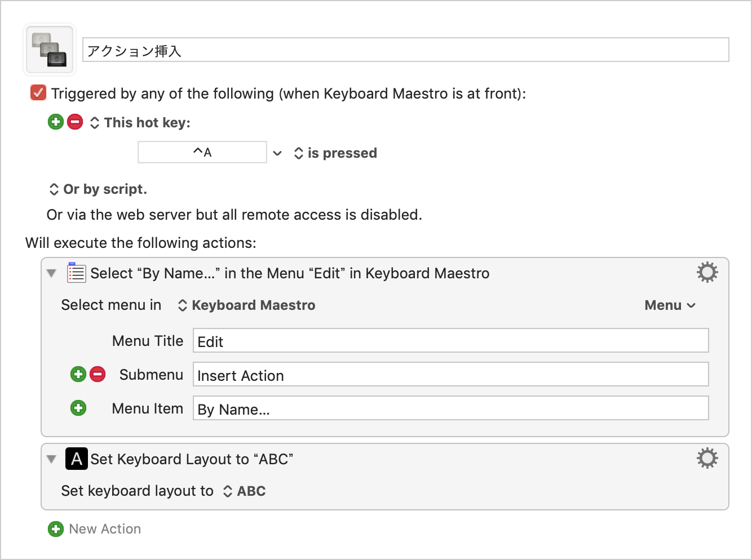Image resolution: width=752 pixels, height=560 pixels.
Task: Remove the Submenu row
Action: click(98, 374)
